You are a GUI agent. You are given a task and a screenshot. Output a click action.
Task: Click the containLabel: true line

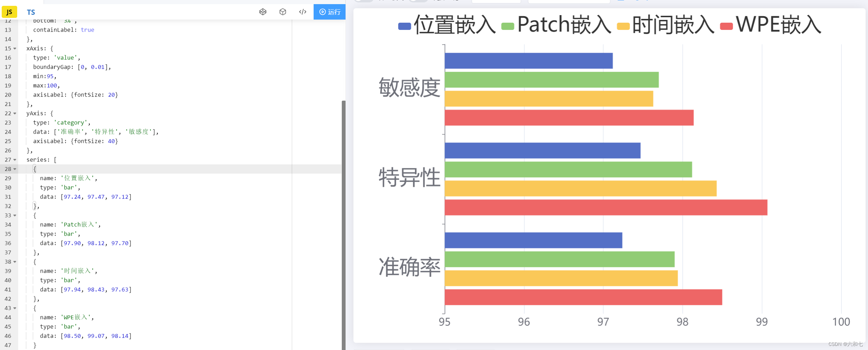[64, 30]
